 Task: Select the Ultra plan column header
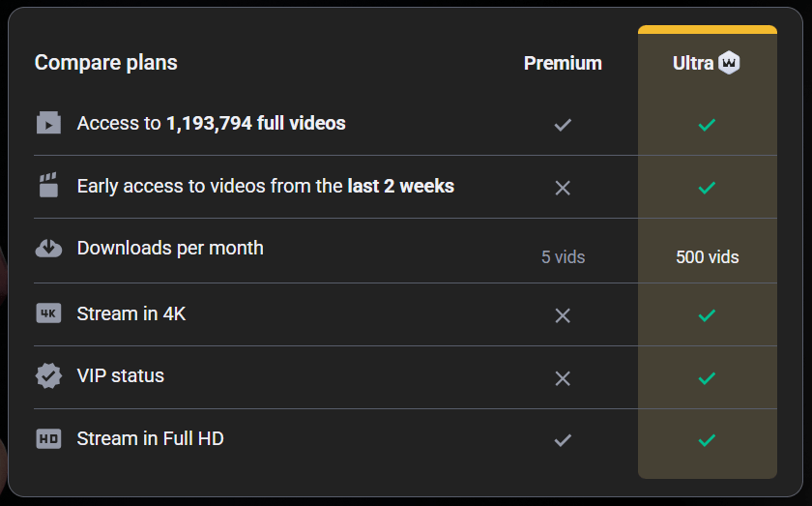coord(693,64)
